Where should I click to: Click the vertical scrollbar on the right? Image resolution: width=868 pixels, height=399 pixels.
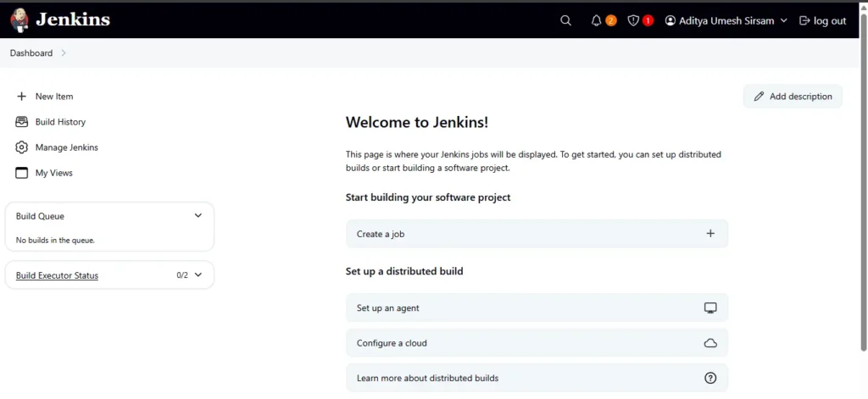tap(863, 169)
